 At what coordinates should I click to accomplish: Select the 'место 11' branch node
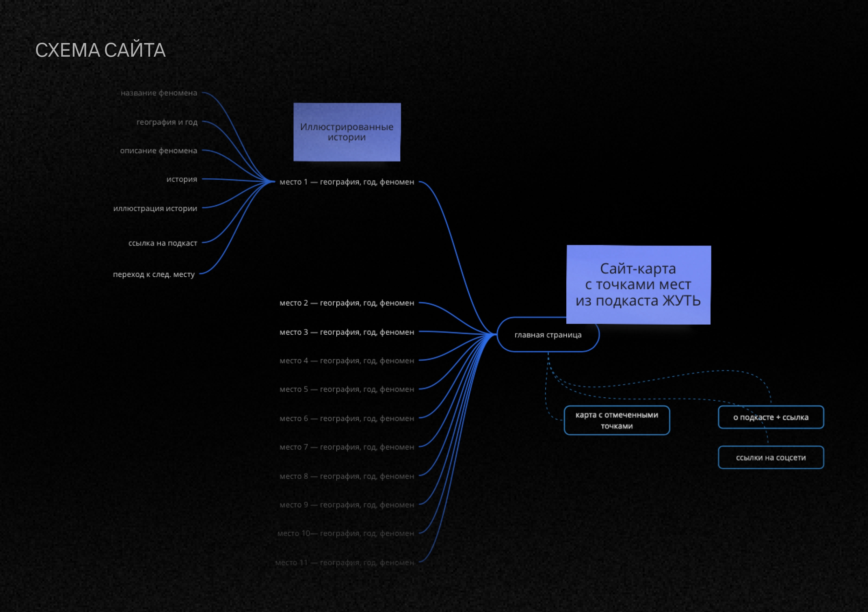point(344,562)
